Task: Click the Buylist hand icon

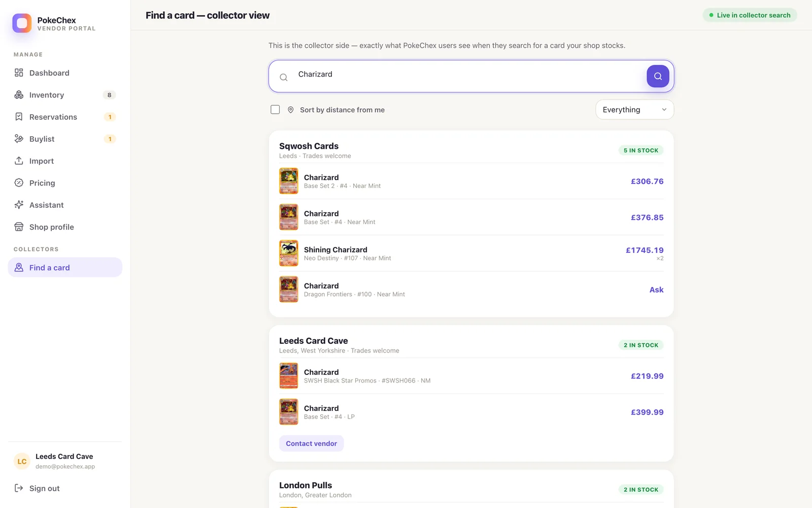Action: click(x=19, y=139)
